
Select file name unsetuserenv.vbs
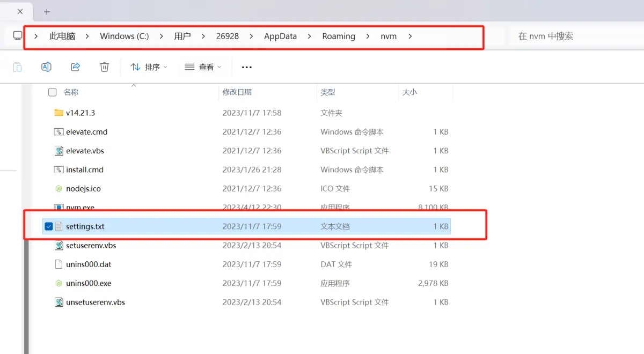point(96,303)
